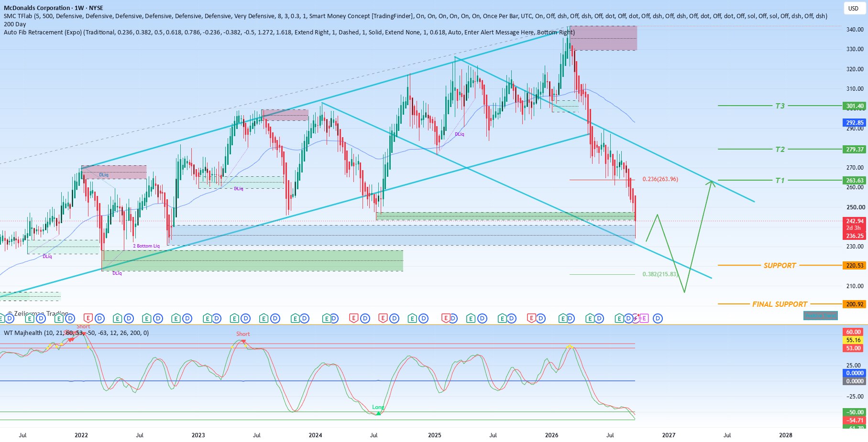This screenshot has width=868, height=442.
Task: Click the 220.53 orange price tag
Action: coord(855,266)
